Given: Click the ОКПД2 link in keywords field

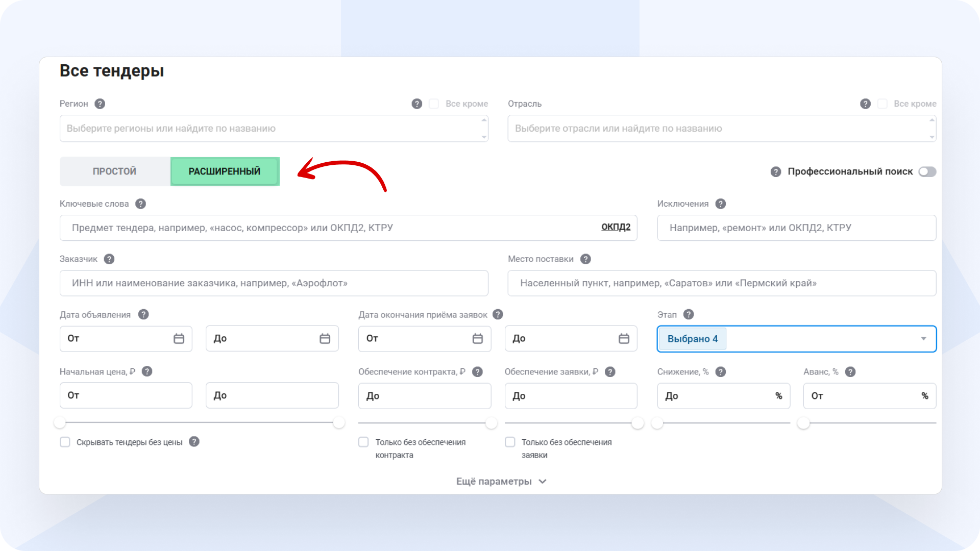Looking at the screenshot, I should coord(616,227).
